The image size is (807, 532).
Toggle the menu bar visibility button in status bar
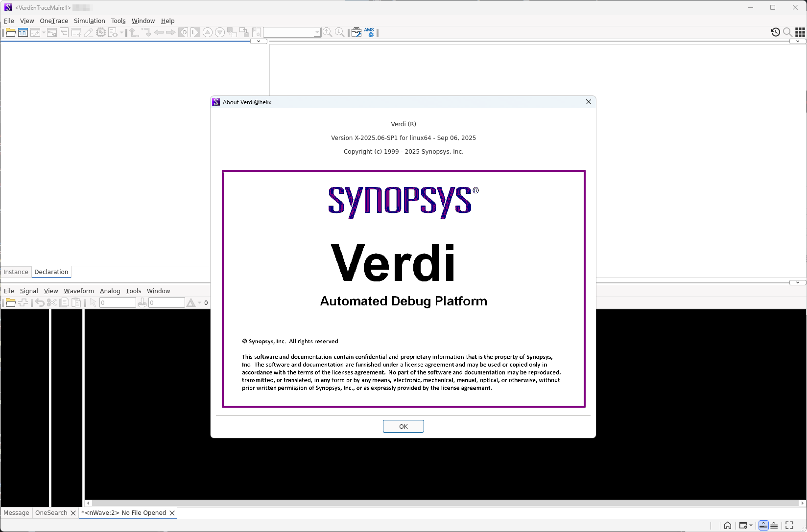774,526
